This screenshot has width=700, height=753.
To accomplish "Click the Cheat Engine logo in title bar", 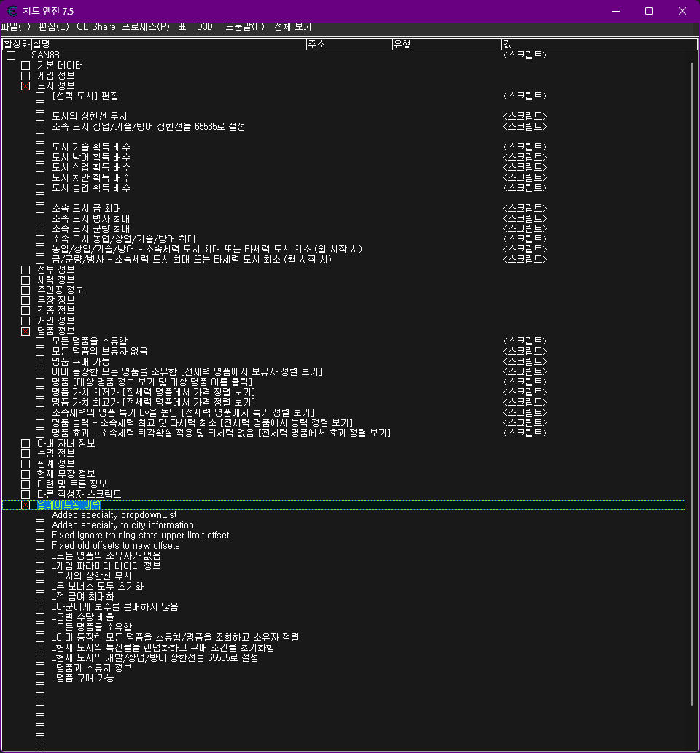I will 12,10.
